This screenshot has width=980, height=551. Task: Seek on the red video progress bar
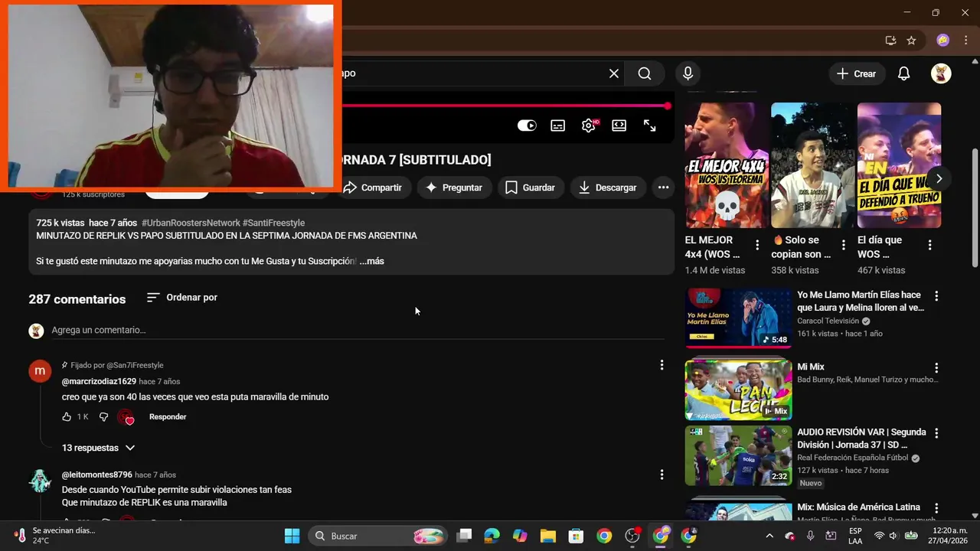(505, 106)
